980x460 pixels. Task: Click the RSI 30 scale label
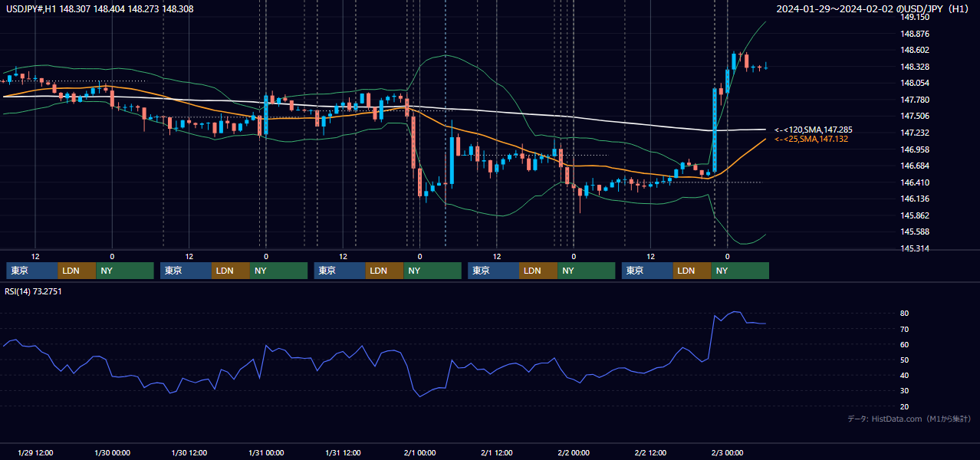coord(905,391)
